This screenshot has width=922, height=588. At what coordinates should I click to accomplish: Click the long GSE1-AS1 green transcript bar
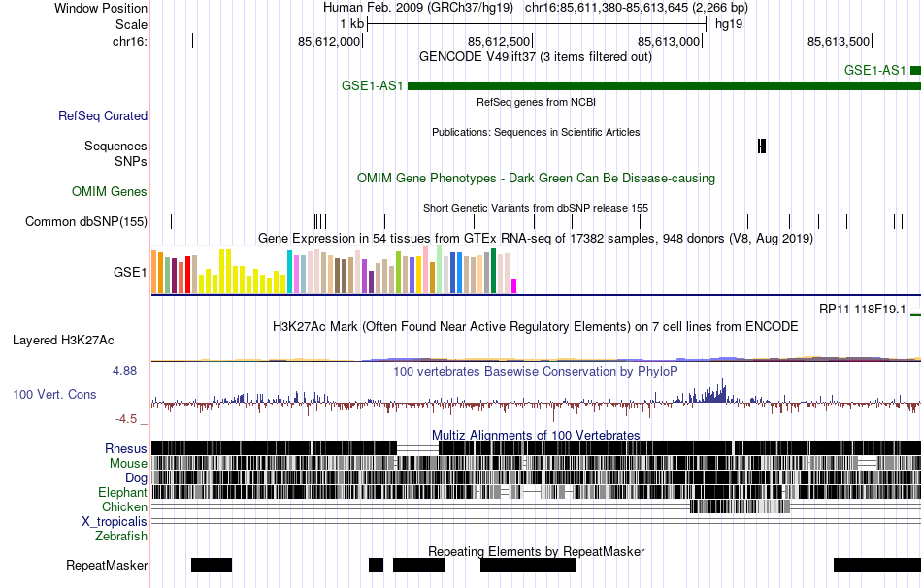coord(665,85)
